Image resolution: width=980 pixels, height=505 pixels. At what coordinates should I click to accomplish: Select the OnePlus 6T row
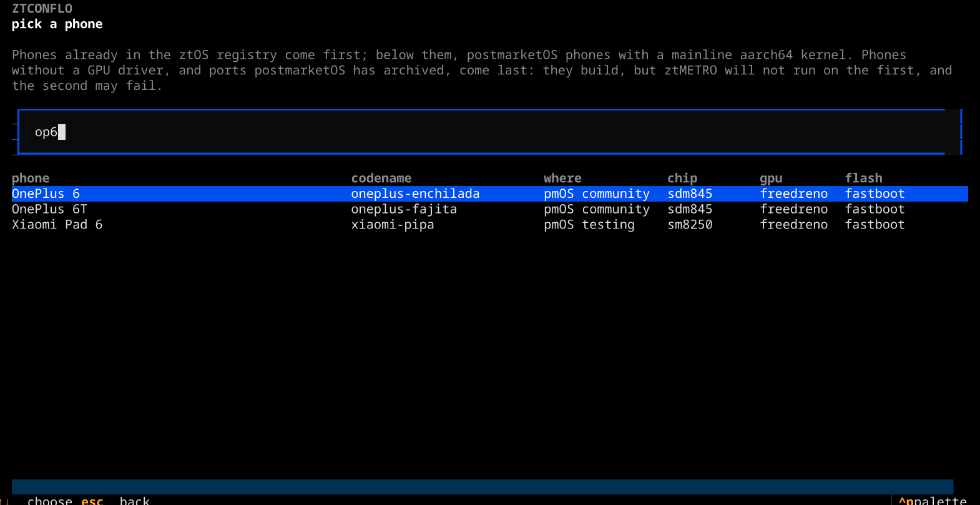click(x=490, y=209)
